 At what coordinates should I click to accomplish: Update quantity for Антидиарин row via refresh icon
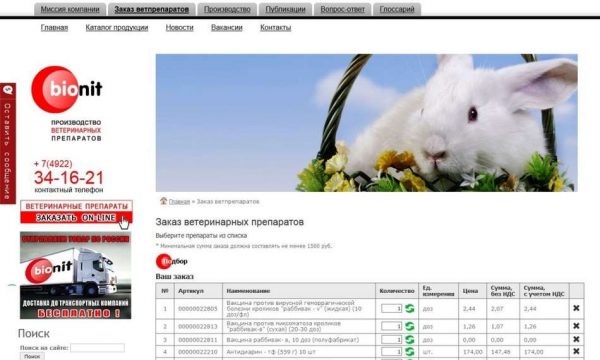[x=409, y=352]
